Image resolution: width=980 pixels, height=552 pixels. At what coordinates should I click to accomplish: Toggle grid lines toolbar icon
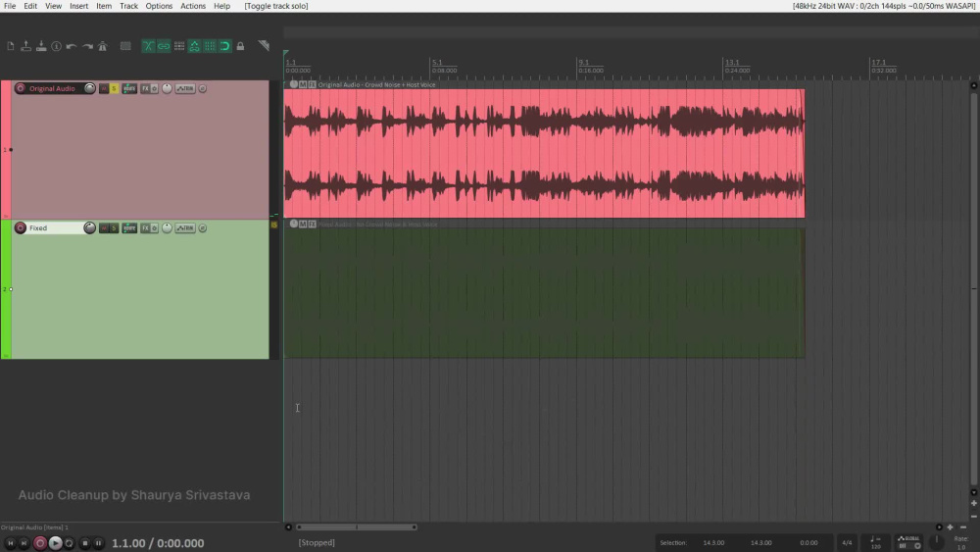click(x=210, y=46)
